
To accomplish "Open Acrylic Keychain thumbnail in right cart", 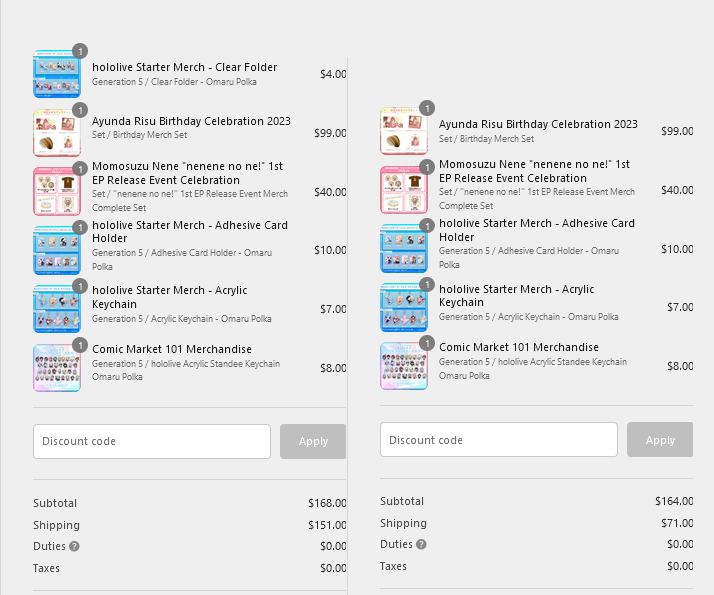I will coord(404,307).
